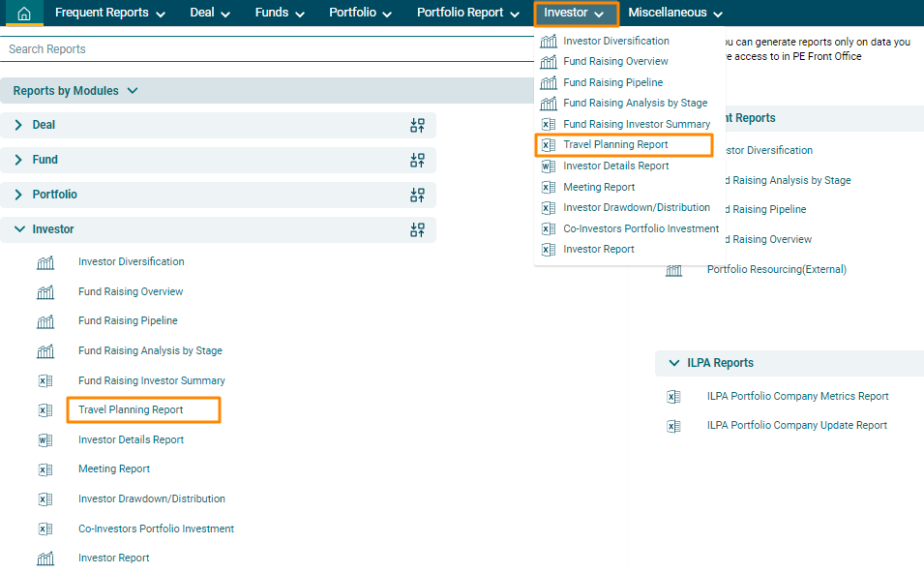924x574 pixels.
Task: Collapse the ILPA Reports panel
Action: click(x=674, y=363)
